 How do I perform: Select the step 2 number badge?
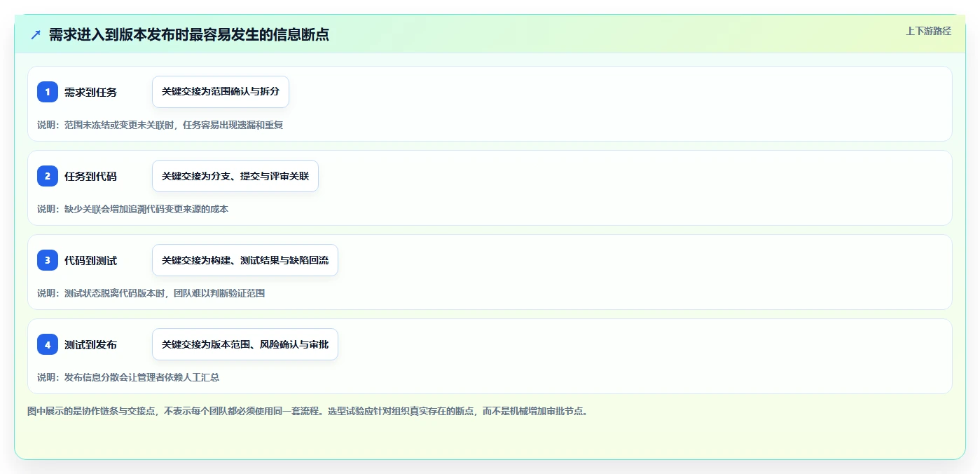[x=48, y=176]
